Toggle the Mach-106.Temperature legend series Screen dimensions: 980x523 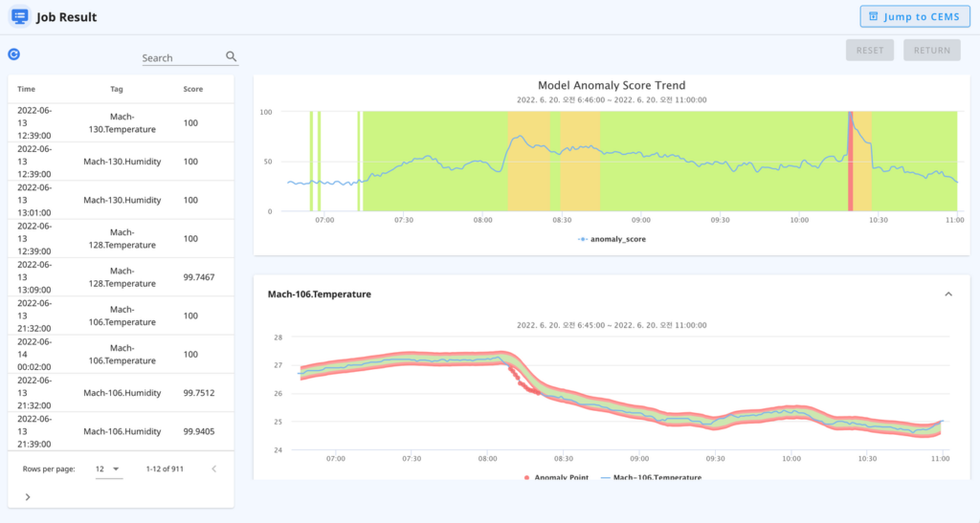point(650,476)
